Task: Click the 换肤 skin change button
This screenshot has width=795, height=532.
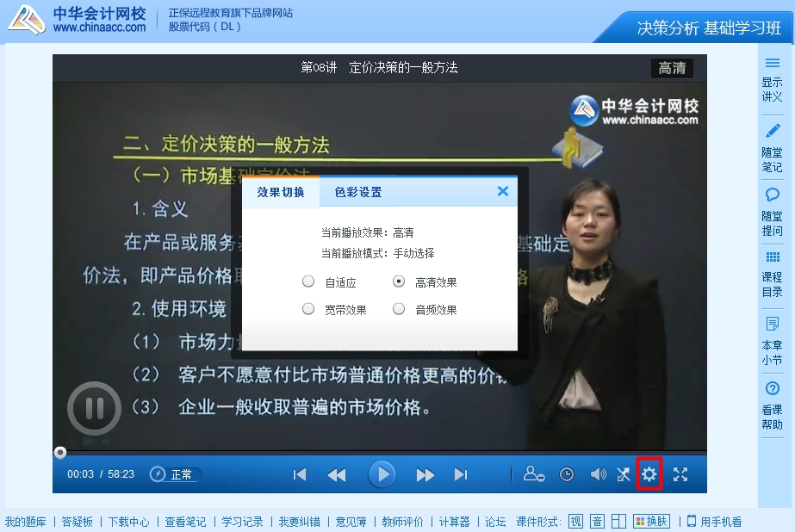Action: click(x=651, y=522)
